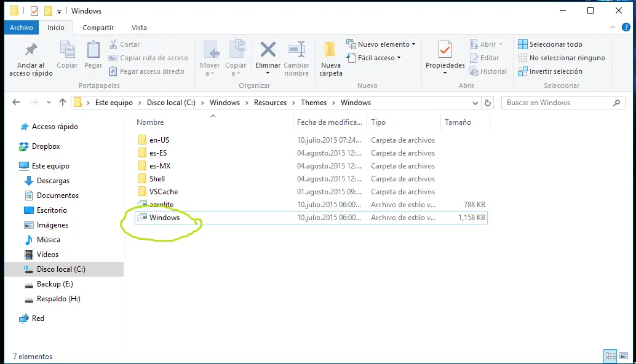Open Propiedades checkmark icon
The height and width of the screenshot is (364, 636).
coord(445,50)
